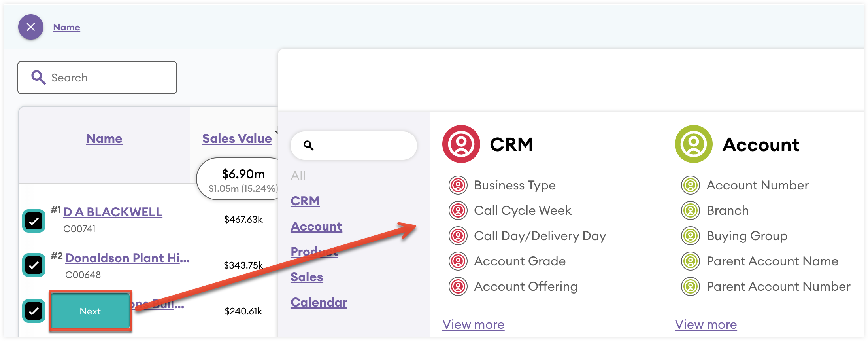Click the $343.75k sales value
Image resolution: width=868 pixels, height=341 pixels.
click(243, 265)
